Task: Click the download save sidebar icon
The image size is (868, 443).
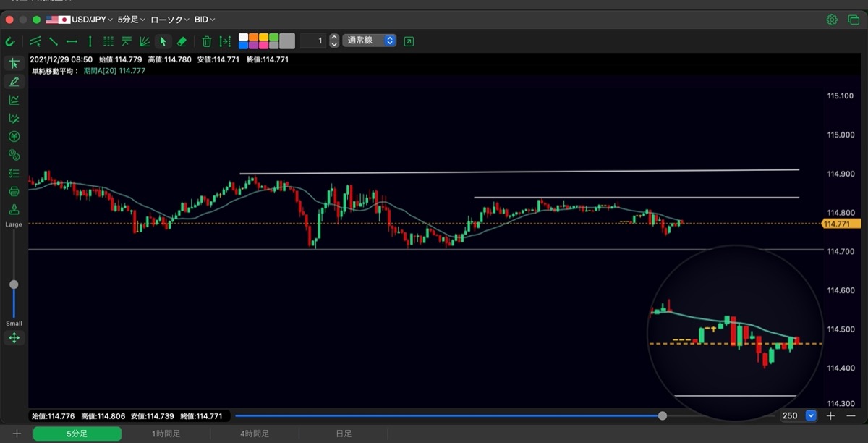Action: pos(14,210)
